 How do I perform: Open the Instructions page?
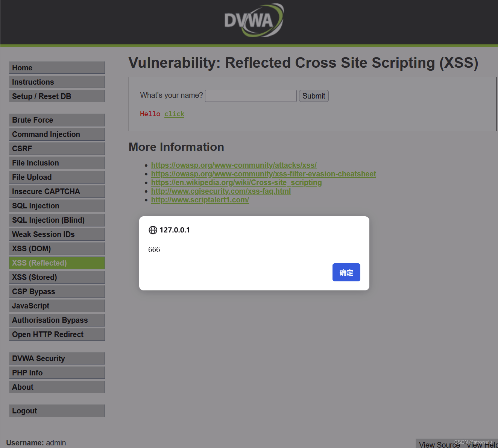coord(57,82)
